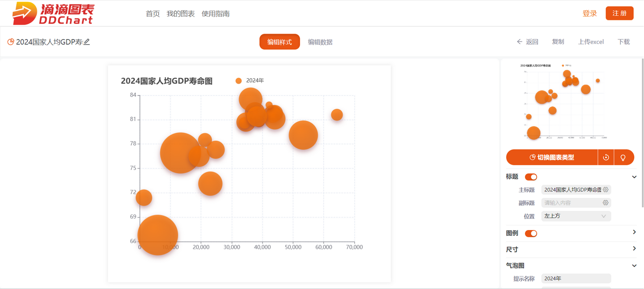The height and width of the screenshot is (289, 644).
Task: Toggle the 标题 switch back on
Action: [x=530, y=176]
